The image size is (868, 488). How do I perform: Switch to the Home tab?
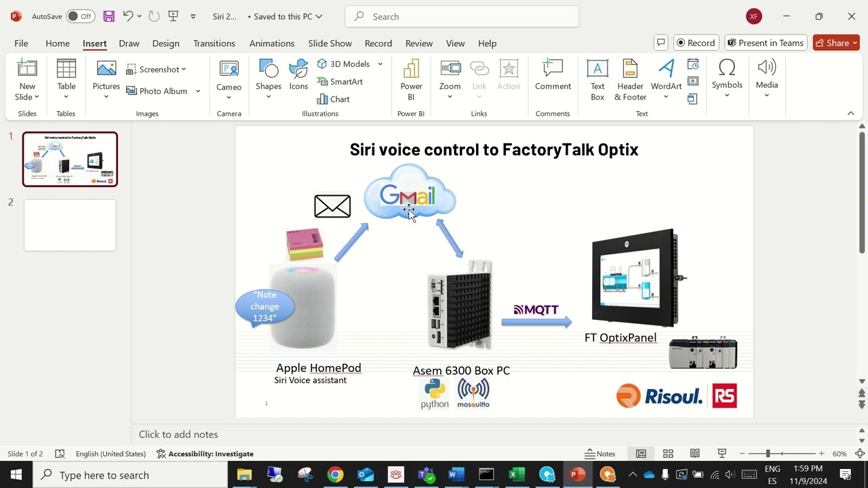pos(58,43)
